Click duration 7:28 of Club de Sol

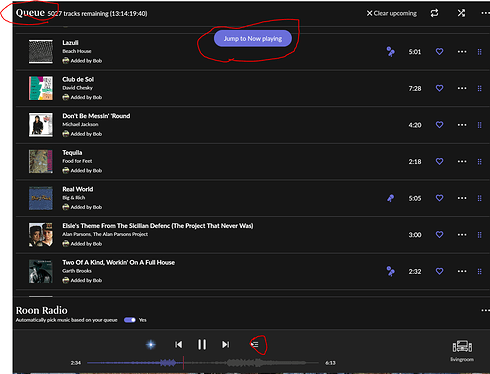415,88
